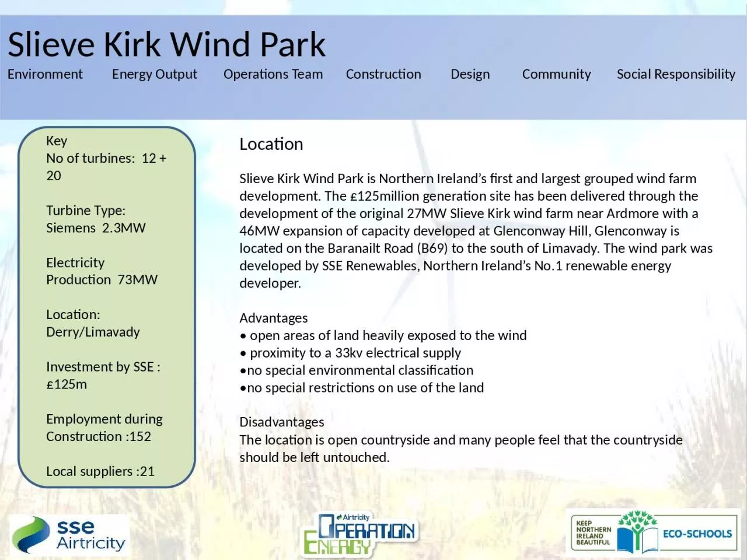Image resolution: width=747 pixels, height=560 pixels.
Task: Click the Slieve Kirk Wind Park title
Action: 166,44
